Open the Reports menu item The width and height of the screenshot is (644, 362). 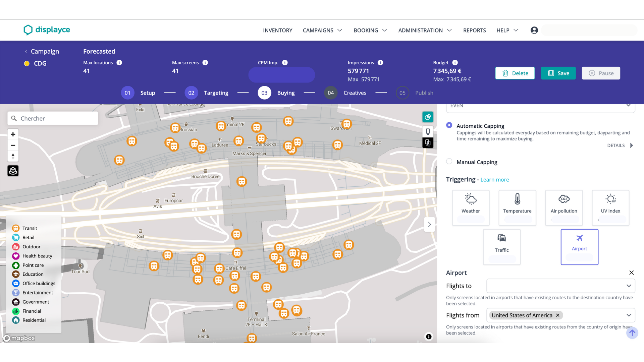tap(474, 30)
